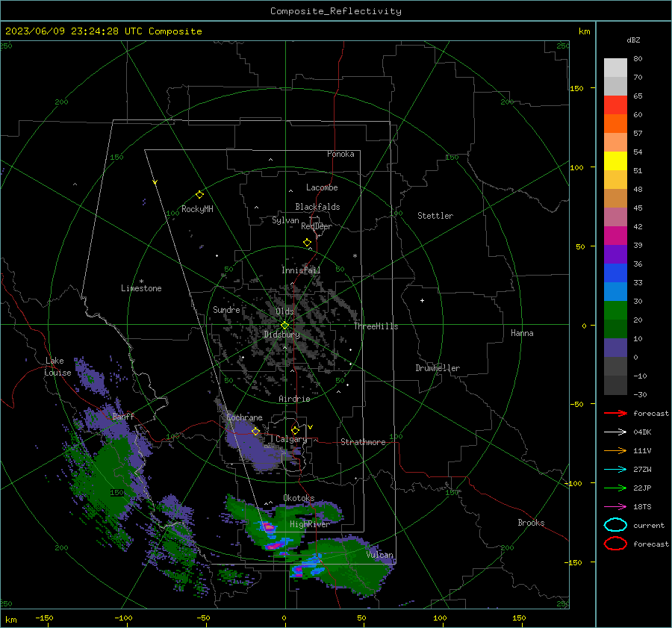Viewport: 672px width, 628px height.
Task: Click the asterisk marker east of Innisfail
Action: (355, 256)
